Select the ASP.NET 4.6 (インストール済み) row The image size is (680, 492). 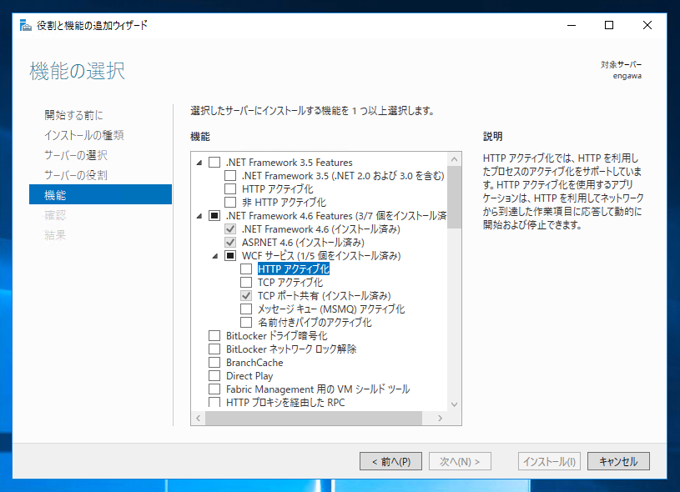303,243
